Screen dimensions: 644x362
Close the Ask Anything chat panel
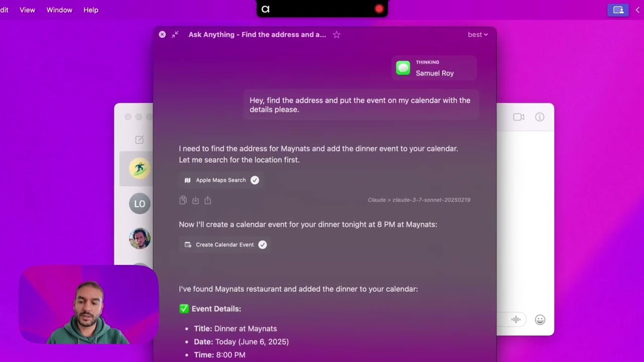pos(162,35)
